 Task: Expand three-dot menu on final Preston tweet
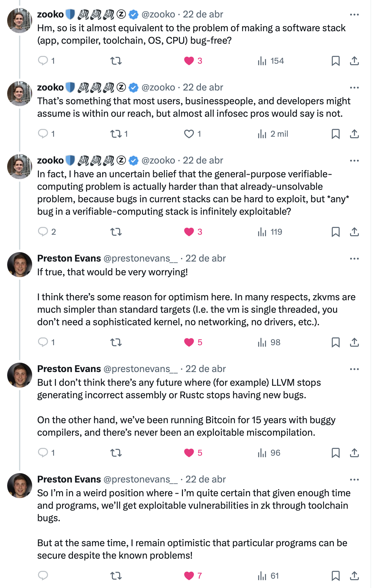coord(354,479)
